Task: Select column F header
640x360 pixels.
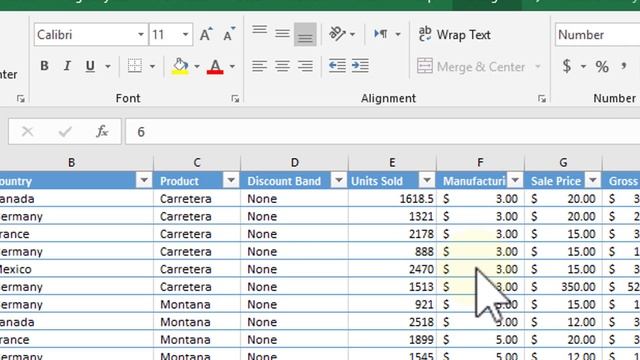Action: [x=480, y=162]
